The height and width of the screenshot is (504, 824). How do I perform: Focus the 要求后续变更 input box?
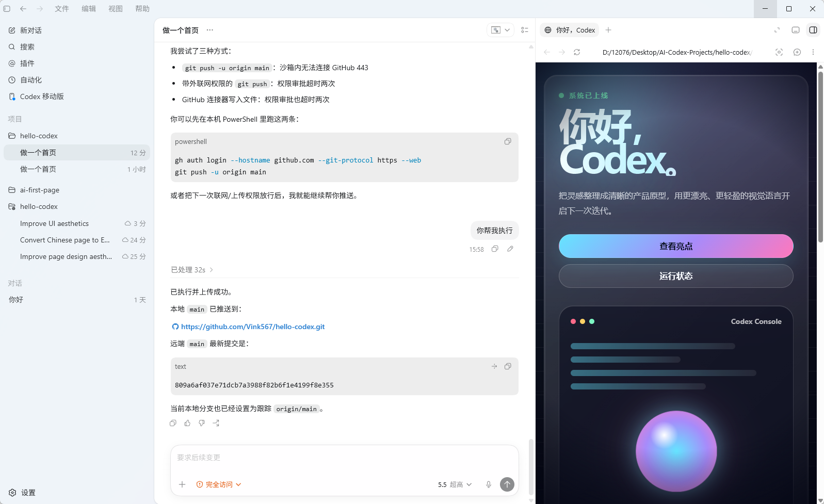[344, 458]
